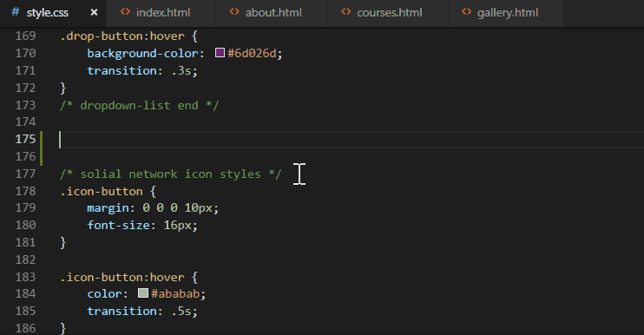Open the about.html tab

coord(271,13)
